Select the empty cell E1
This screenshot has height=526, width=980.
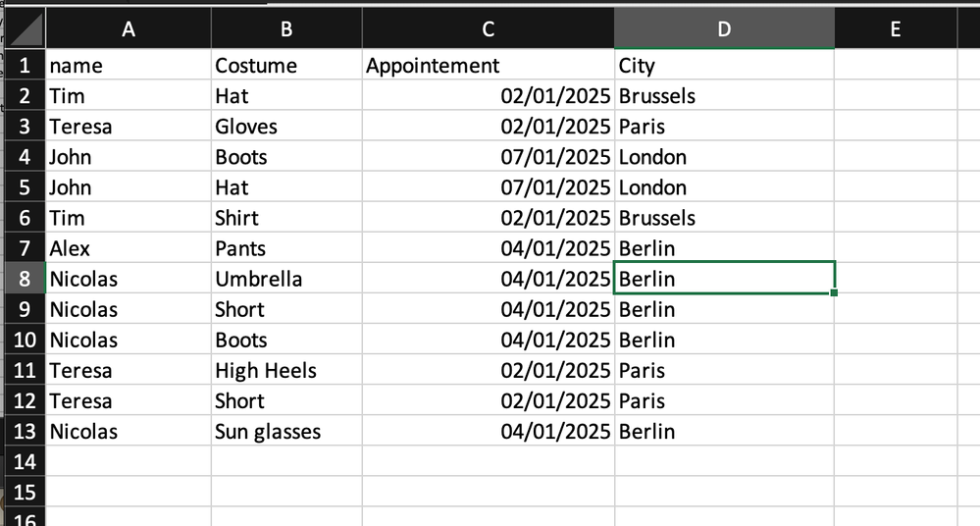click(x=895, y=66)
